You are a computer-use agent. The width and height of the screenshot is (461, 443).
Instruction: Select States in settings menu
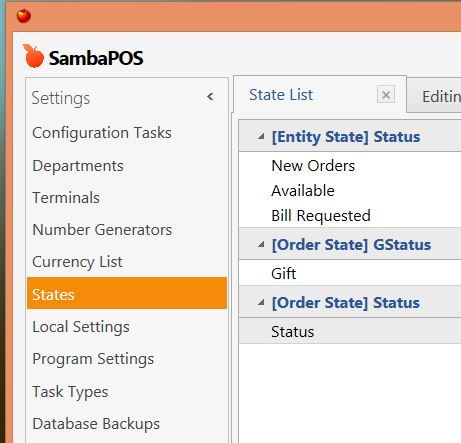[127, 293]
